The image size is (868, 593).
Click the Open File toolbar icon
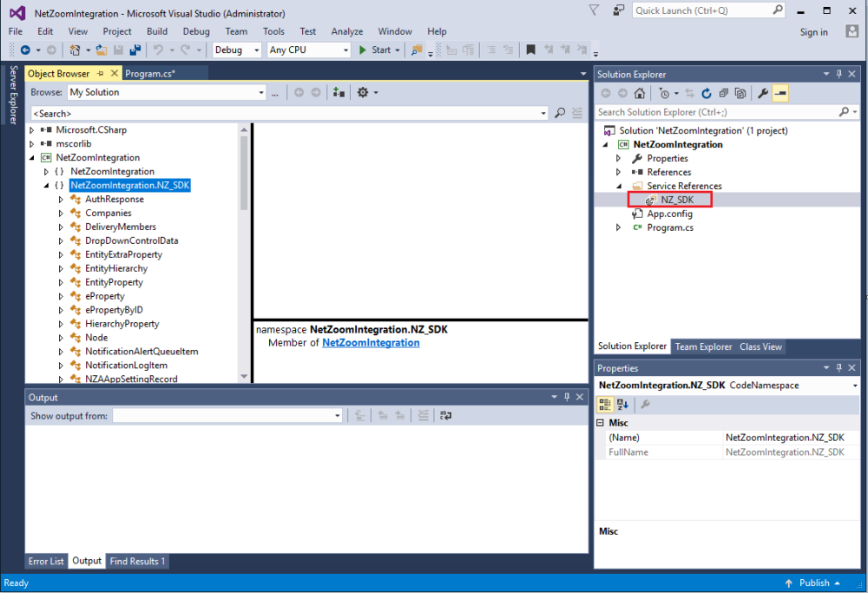[x=102, y=49]
